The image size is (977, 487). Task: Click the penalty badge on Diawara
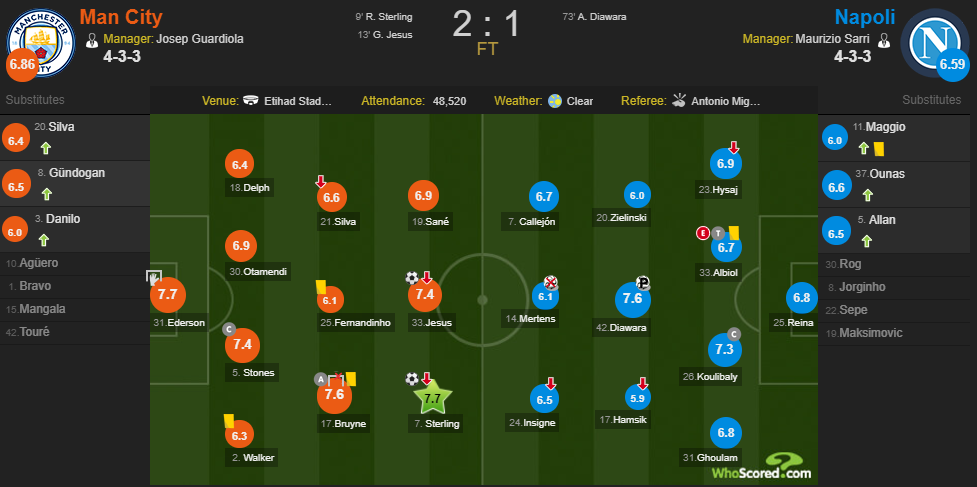click(643, 284)
